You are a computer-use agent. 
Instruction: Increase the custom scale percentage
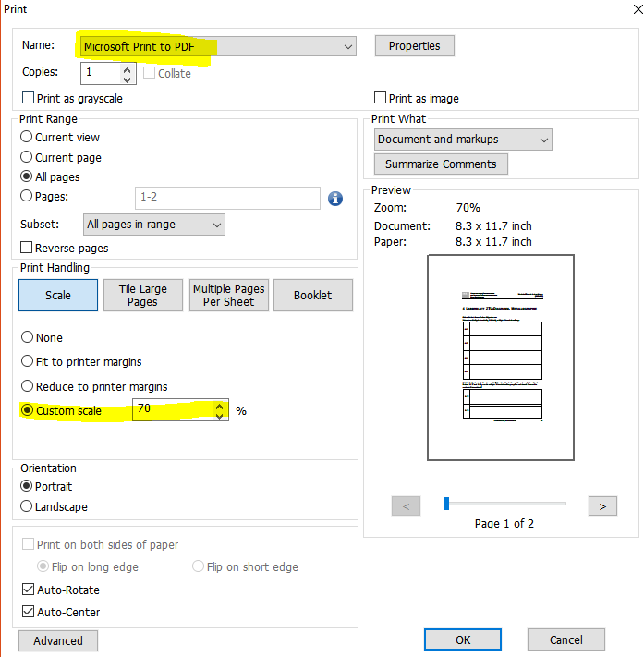pos(219,406)
